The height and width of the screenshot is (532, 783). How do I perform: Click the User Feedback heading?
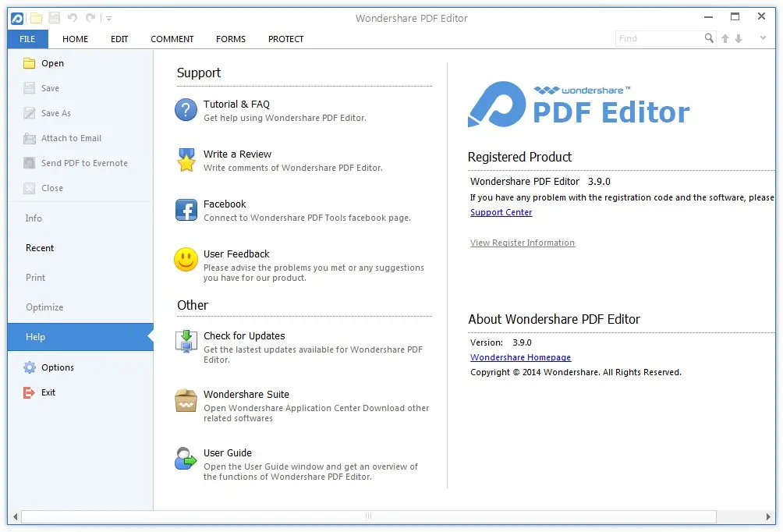[x=236, y=254]
